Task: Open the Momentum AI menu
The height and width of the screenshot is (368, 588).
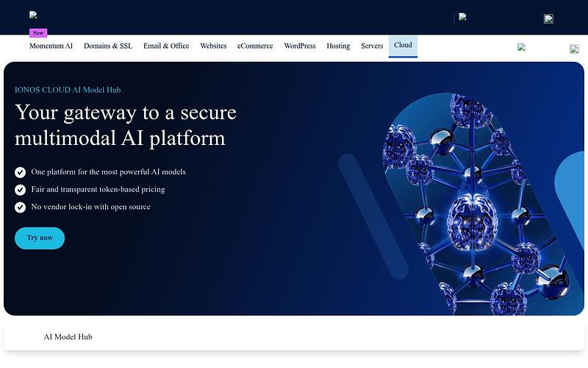Action: click(x=51, y=46)
